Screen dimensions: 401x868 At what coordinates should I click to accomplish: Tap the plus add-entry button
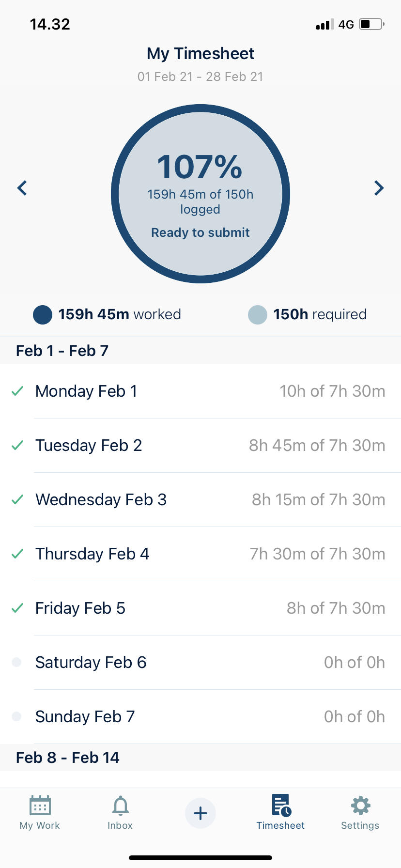pyautogui.click(x=200, y=813)
